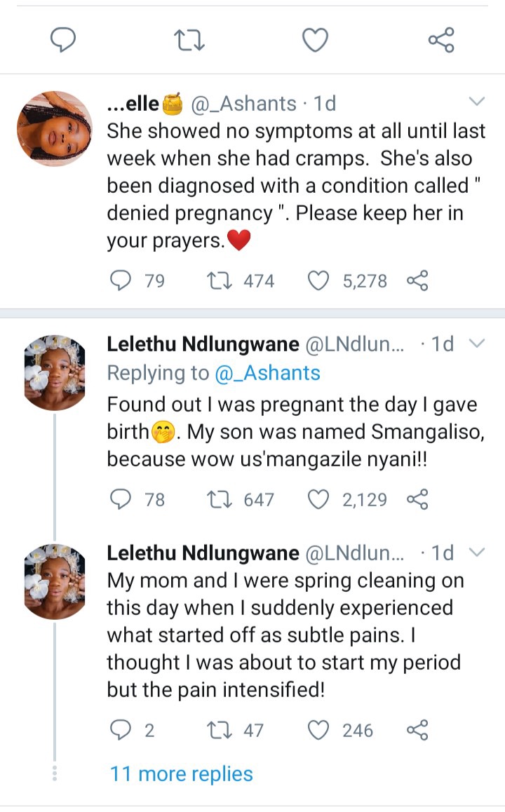Tap the retweet icon in the top action bar

tap(189, 41)
